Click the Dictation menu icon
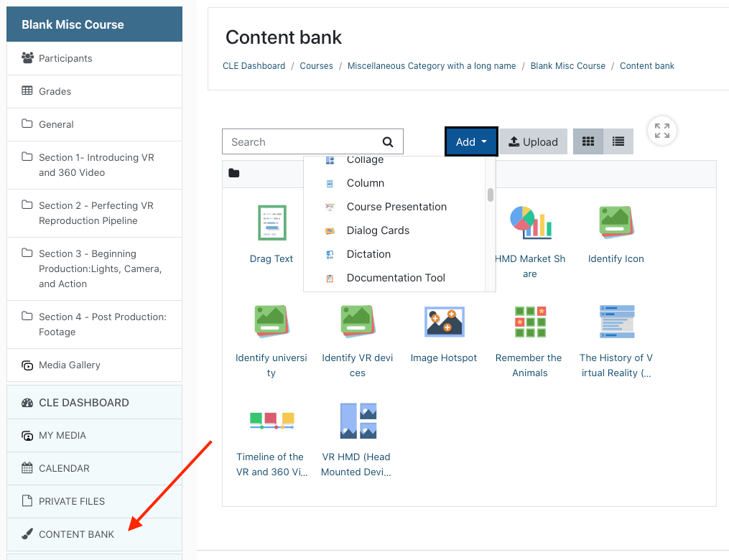The width and height of the screenshot is (729, 560). point(330,255)
